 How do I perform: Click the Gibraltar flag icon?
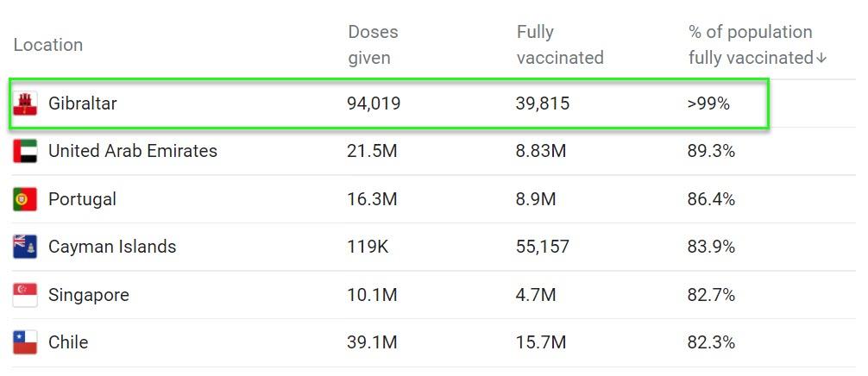pos(25,103)
